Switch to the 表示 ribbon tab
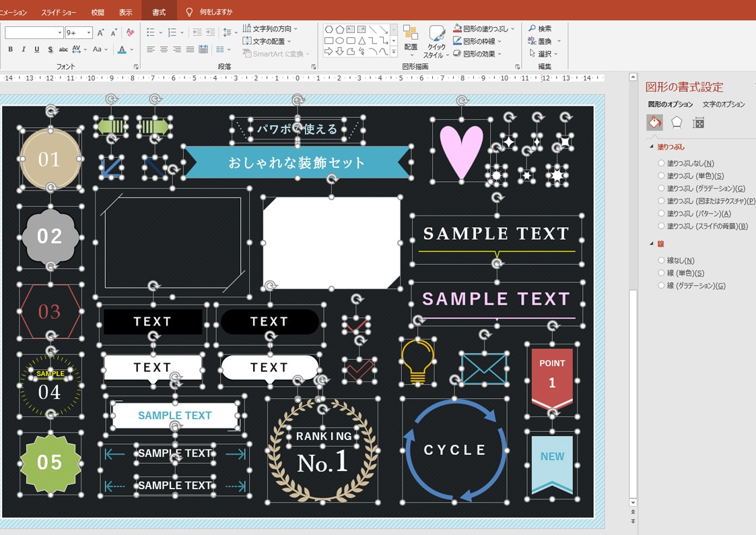Screen dimensions: 756x535 pyautogui.click(x=125, y=12)
